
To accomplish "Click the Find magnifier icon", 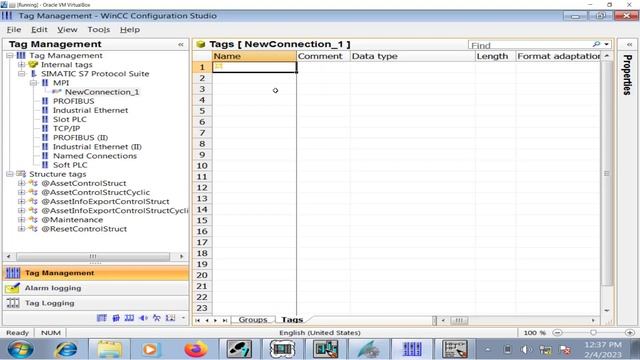I will [596, 44].
